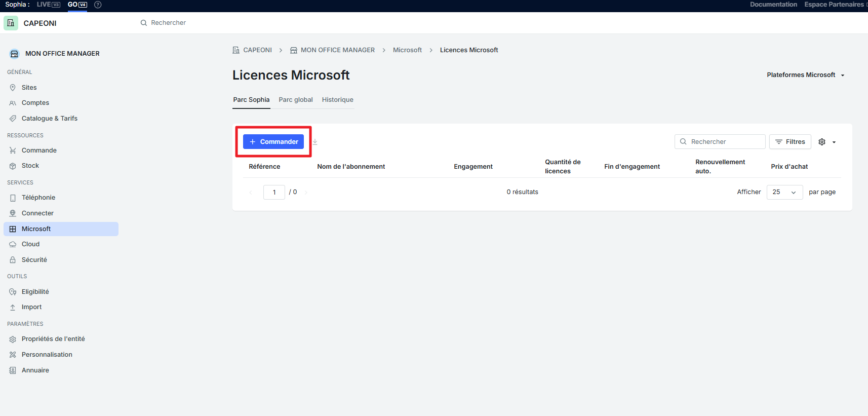
Task: Click the Fin d'engagement column header
Action: coord(632,167)
